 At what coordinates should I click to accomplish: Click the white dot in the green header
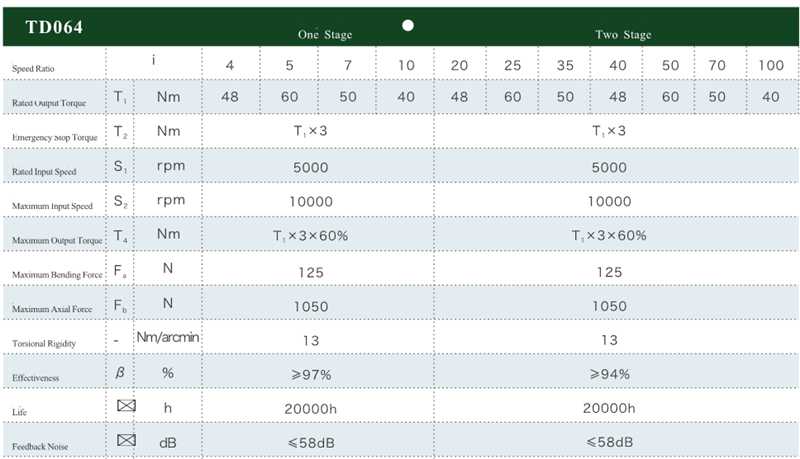[x=408, y=26]
